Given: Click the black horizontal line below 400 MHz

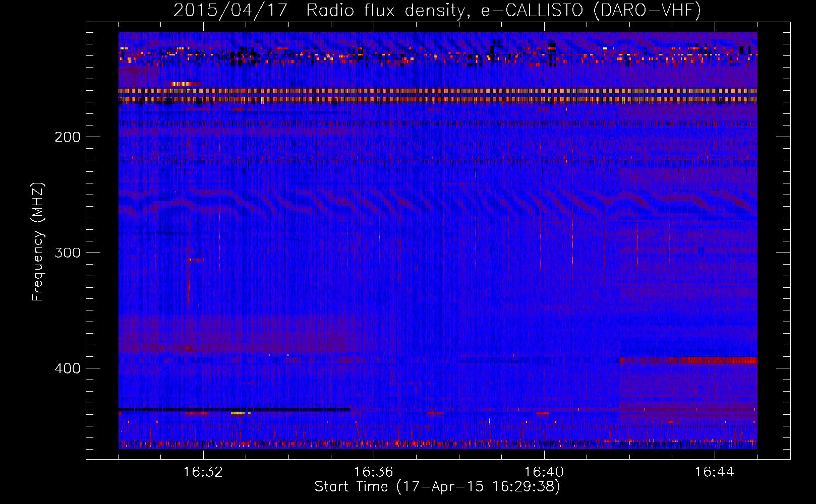Looking at the screenshot, I should [235, 409].
